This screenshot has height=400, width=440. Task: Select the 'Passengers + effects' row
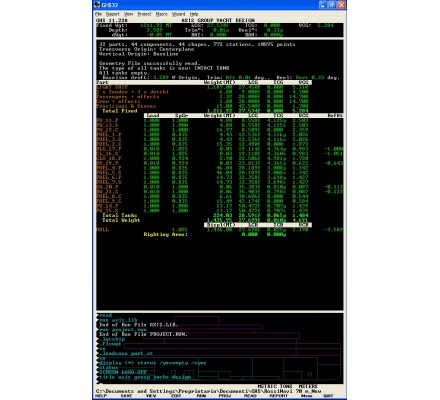[x=128, y=97]
